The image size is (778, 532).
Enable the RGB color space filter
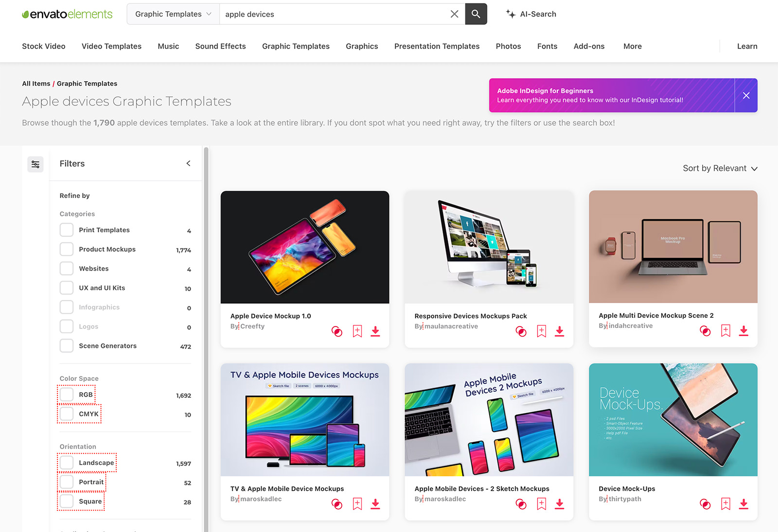(67, 395)
